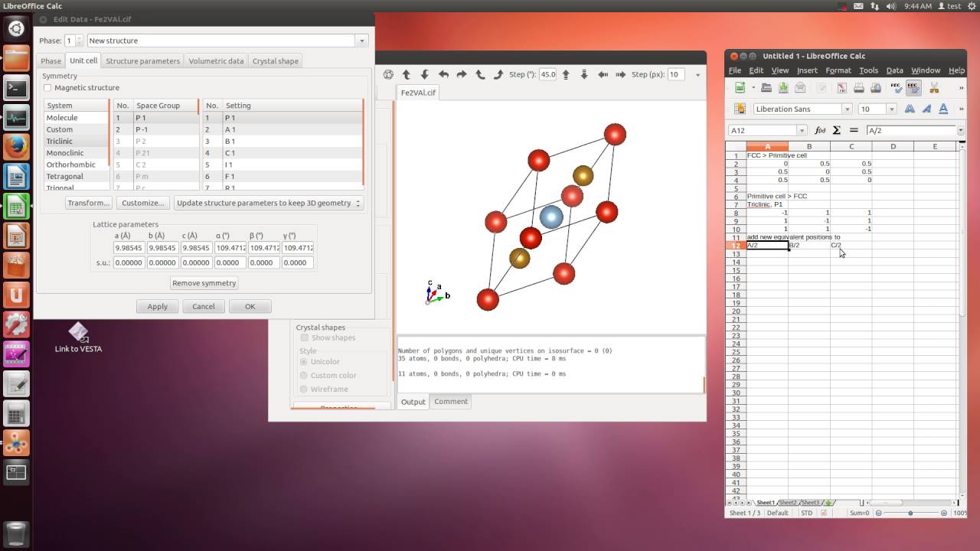Click the Transform... button

[x=89, y=203]
